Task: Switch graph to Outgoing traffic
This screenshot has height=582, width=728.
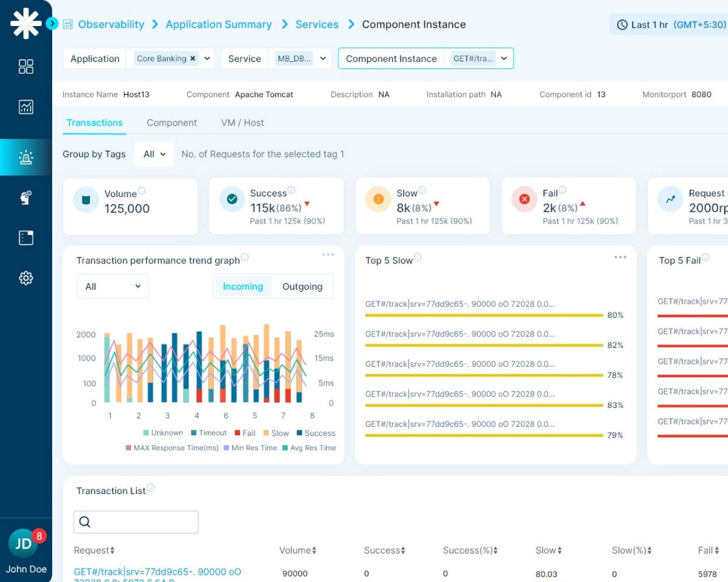Action: pos(302,287)
